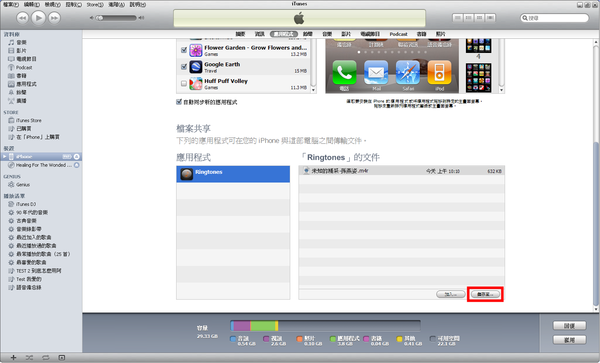Click the previous track rewind button

coord(23,18)
